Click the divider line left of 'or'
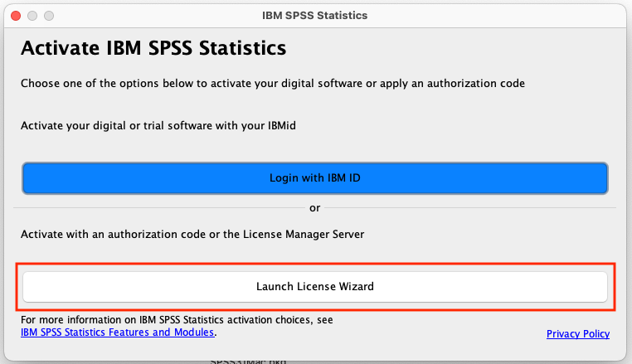The width and height of the screenshot is (632, 364). pos(158,207)
